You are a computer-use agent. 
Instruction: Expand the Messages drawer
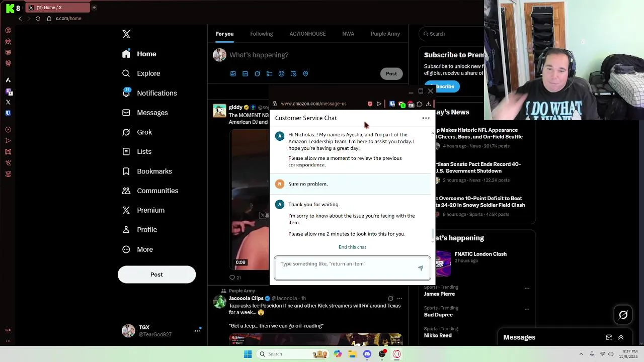point(621,337)
